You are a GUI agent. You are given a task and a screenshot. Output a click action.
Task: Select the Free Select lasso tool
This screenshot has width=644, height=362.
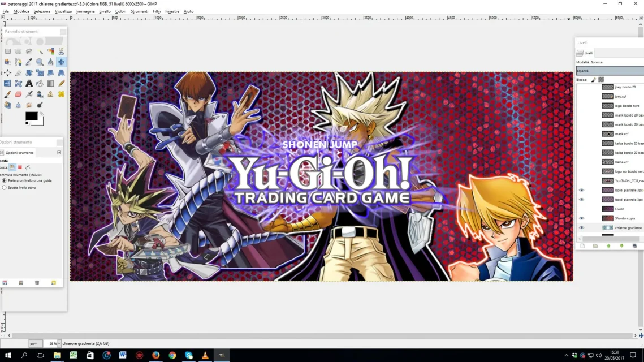(29, 51)
